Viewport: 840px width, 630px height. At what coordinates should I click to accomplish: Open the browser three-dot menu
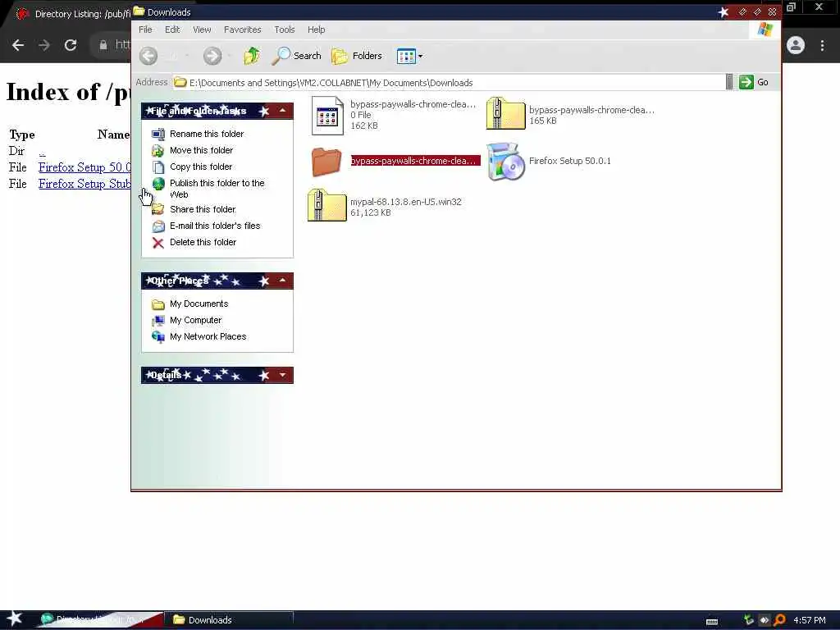[x=822, y=45]
